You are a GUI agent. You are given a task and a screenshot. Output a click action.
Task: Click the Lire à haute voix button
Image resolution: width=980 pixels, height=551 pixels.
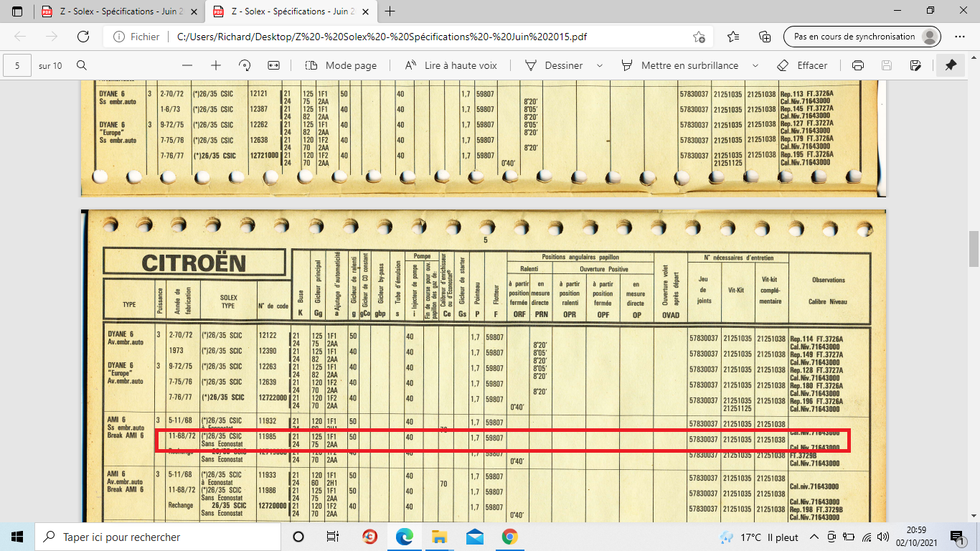451,65
